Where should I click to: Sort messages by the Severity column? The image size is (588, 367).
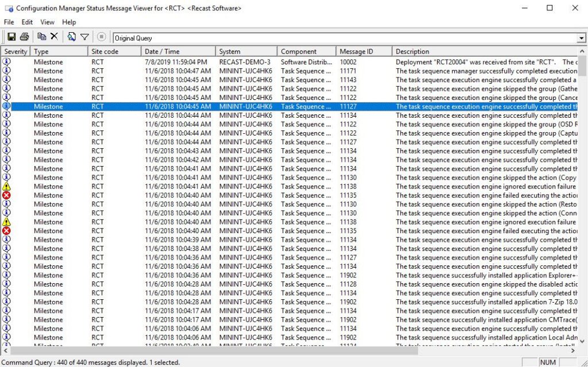pos(15,51)
